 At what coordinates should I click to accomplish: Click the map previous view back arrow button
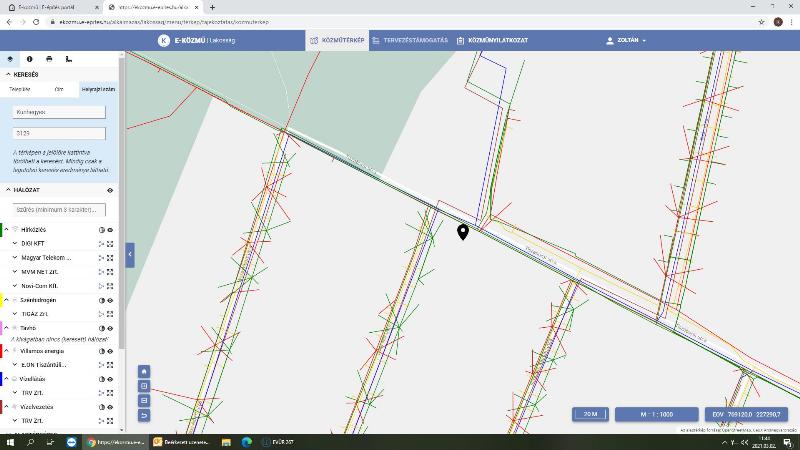coord(144,415)
